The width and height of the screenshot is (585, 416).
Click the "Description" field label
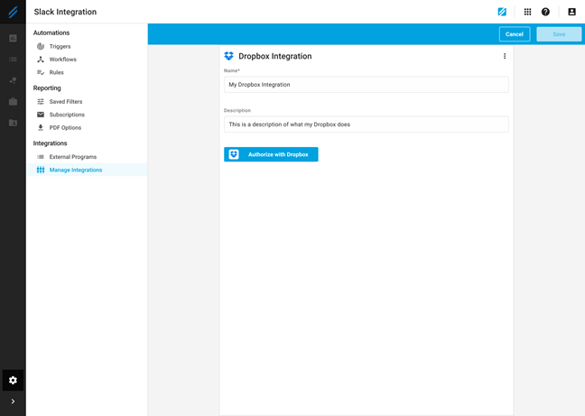(237, 110)
